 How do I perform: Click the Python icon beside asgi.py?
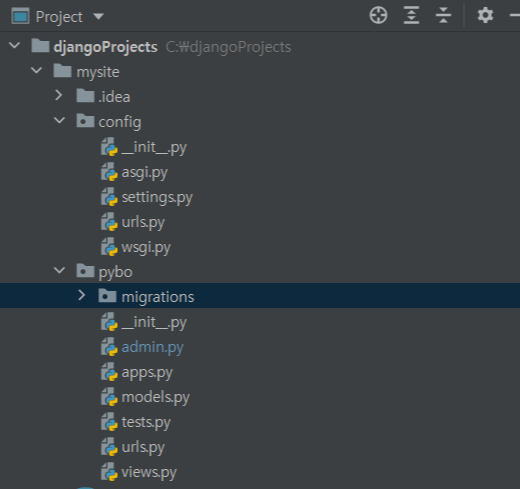coord(109,172)
